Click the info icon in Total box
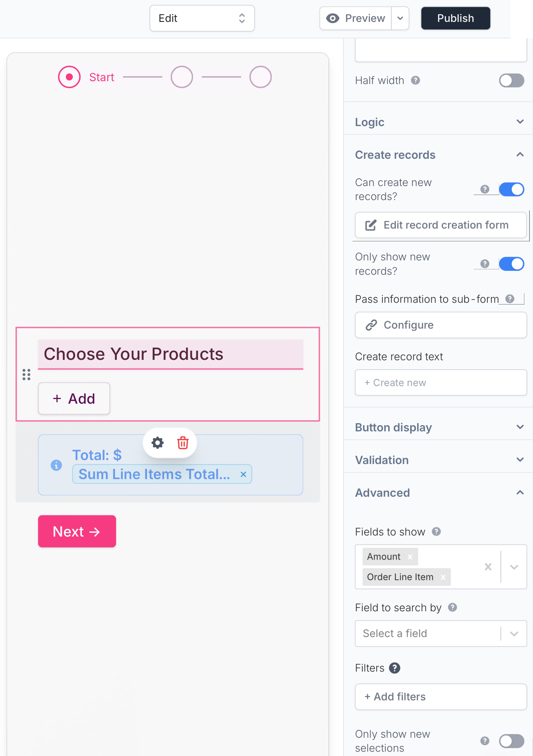Viewport: 533px width, 756px height. coord(56,465)
